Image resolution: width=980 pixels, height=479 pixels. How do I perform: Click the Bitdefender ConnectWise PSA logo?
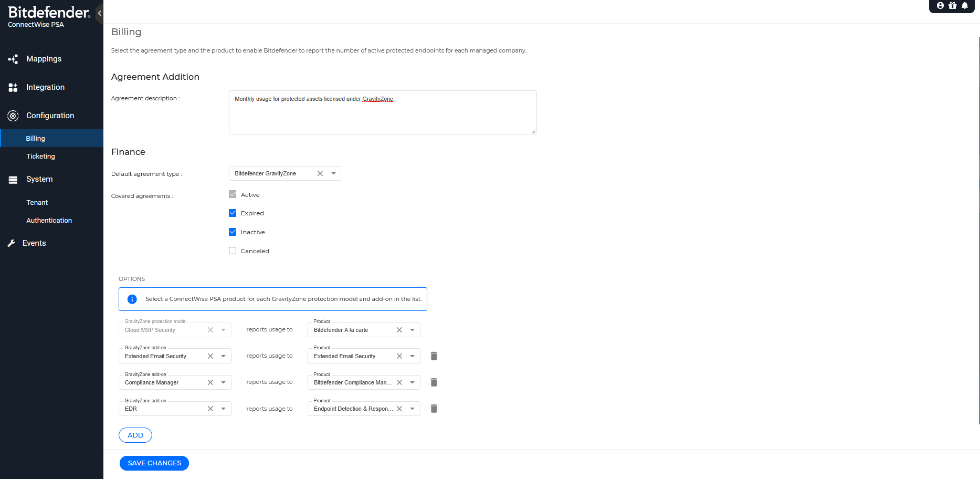[48, 16]
